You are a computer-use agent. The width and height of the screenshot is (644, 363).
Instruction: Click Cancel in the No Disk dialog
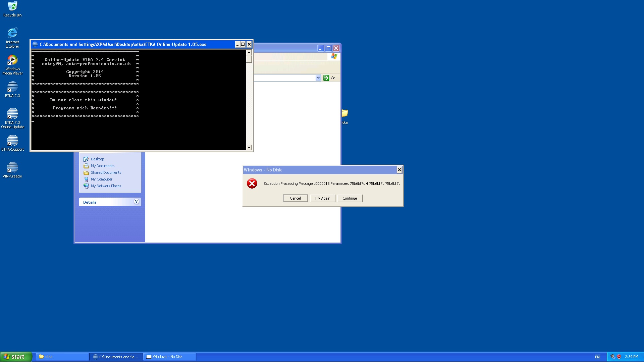295,199
